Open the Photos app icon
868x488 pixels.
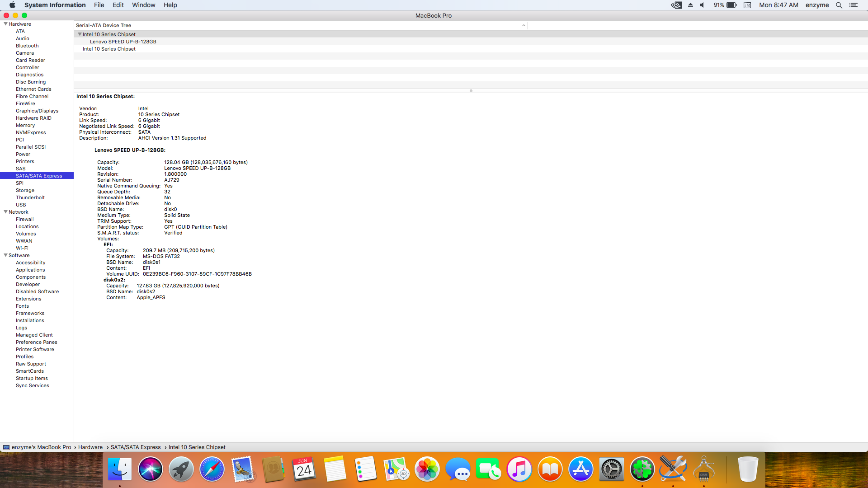(x=427, y=469)
